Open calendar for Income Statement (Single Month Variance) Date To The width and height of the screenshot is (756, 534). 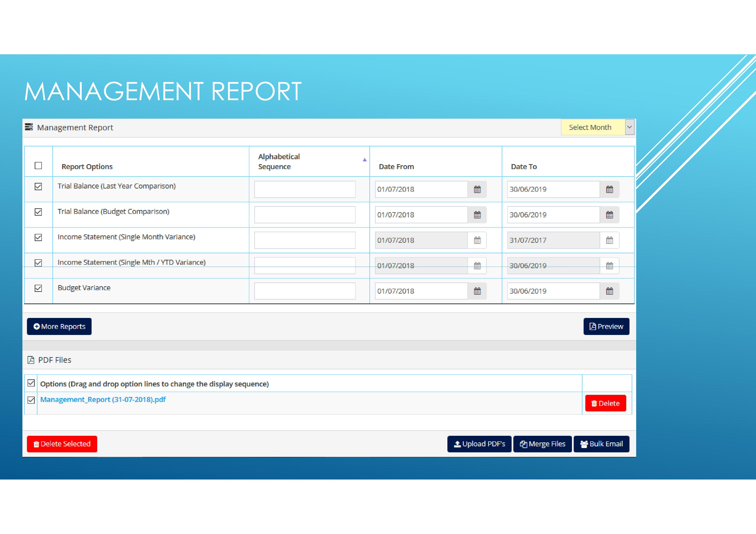pyautogui.click(x=609, y=240)
